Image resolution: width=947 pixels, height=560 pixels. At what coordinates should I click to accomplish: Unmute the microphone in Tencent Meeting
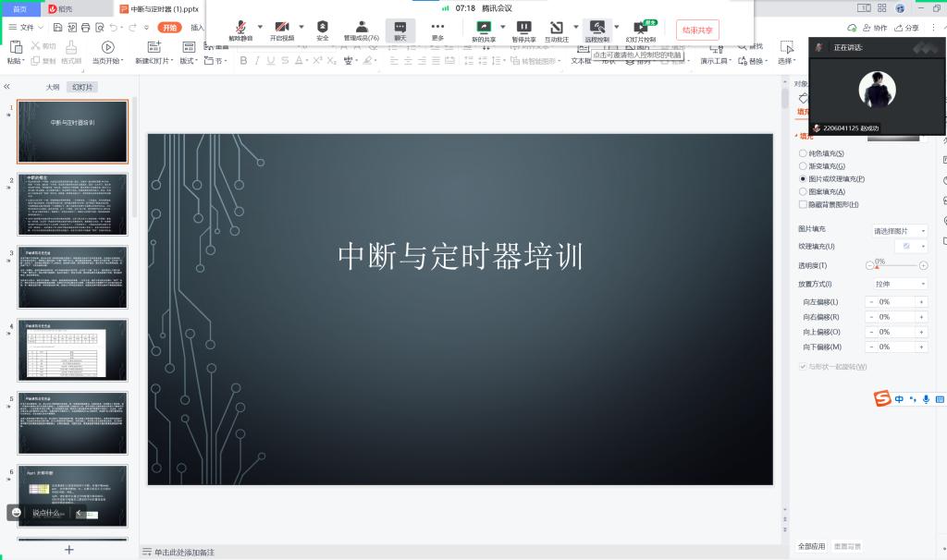[x=240, y=29]
